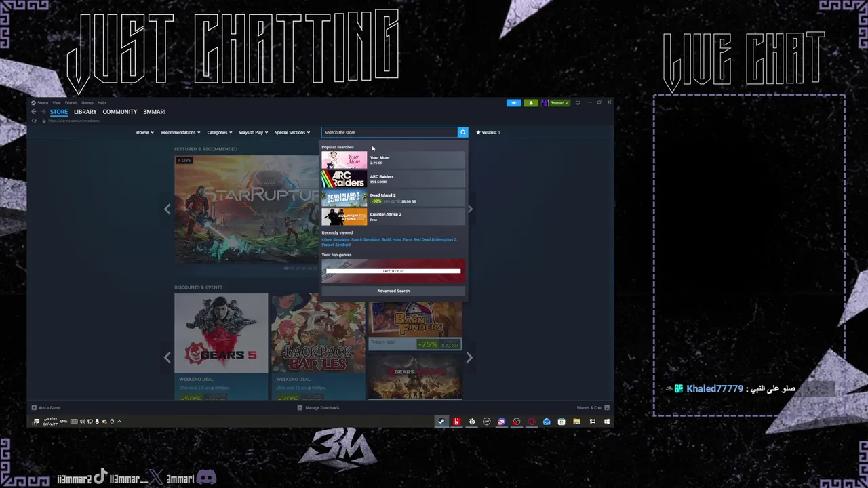868x488 pixels.
Task: Open the Project Zomboid recently viewed link
Action: coord(336,245)
